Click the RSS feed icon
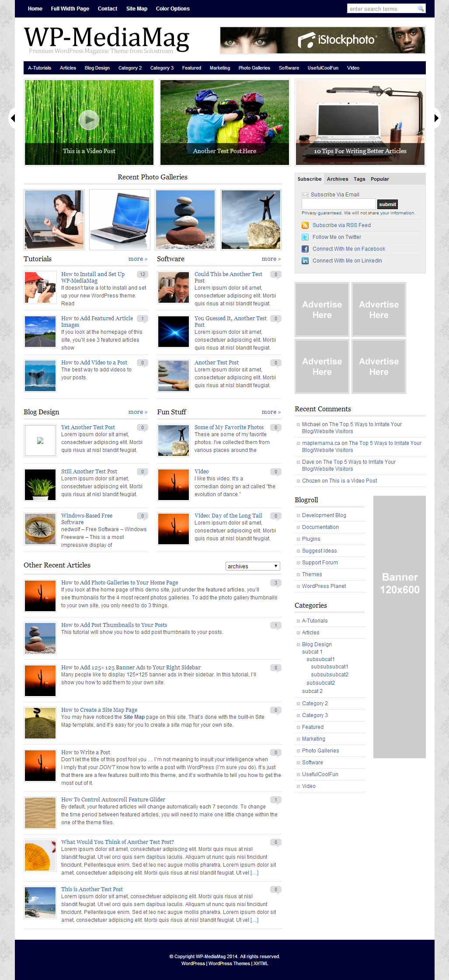 (x=305, y=225)
